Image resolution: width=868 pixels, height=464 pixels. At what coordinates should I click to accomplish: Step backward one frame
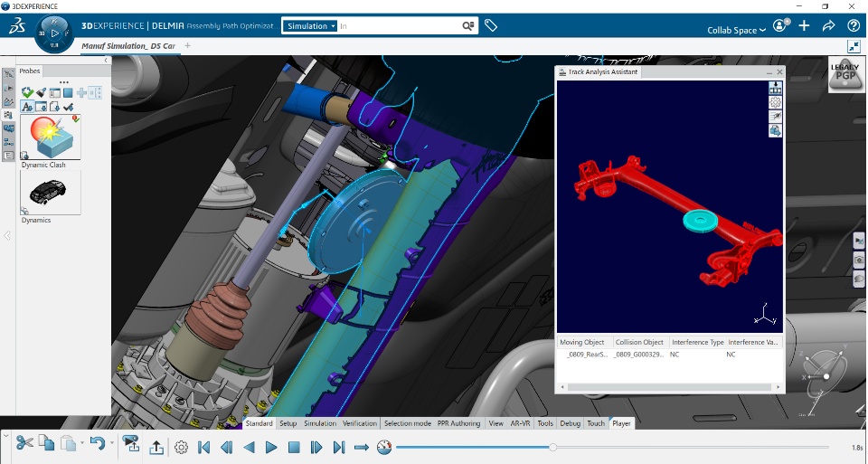(226, 448)
